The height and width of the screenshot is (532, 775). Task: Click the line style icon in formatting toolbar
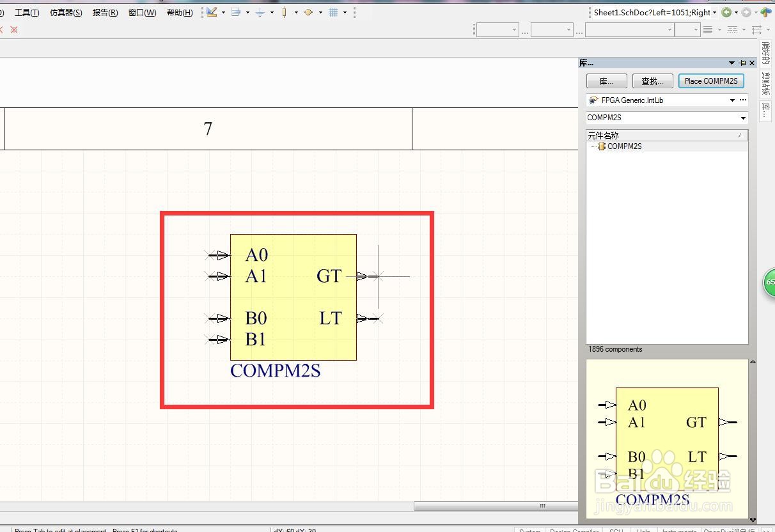(708, 29)
